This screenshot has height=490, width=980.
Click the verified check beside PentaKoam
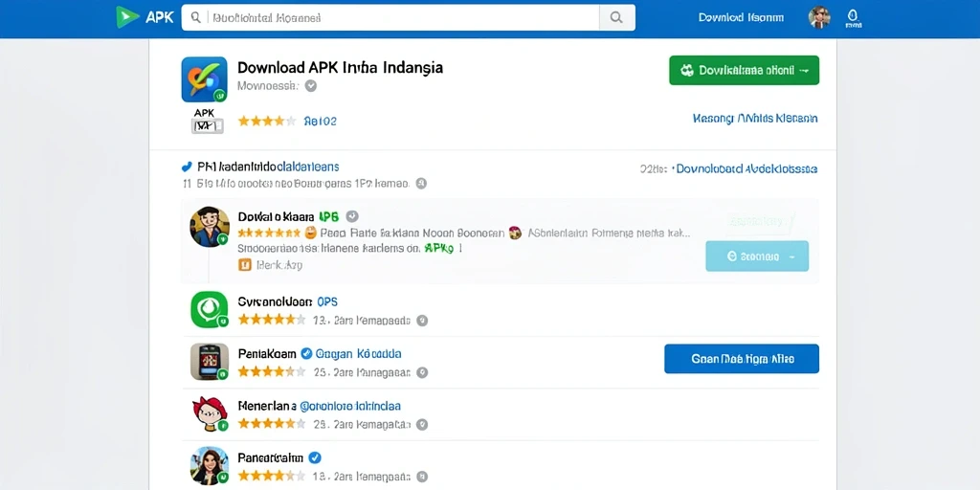click(x=306, y=354)
